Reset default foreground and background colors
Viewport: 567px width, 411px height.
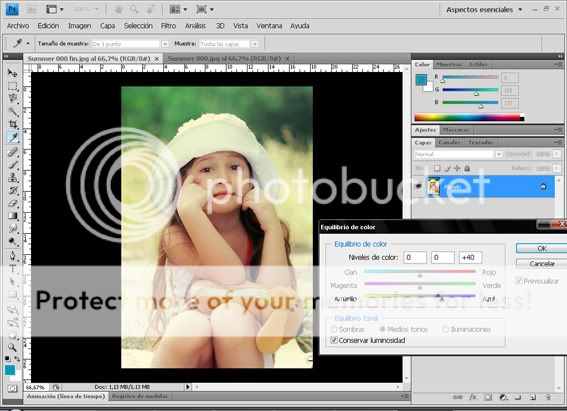(x=8, y=359)
